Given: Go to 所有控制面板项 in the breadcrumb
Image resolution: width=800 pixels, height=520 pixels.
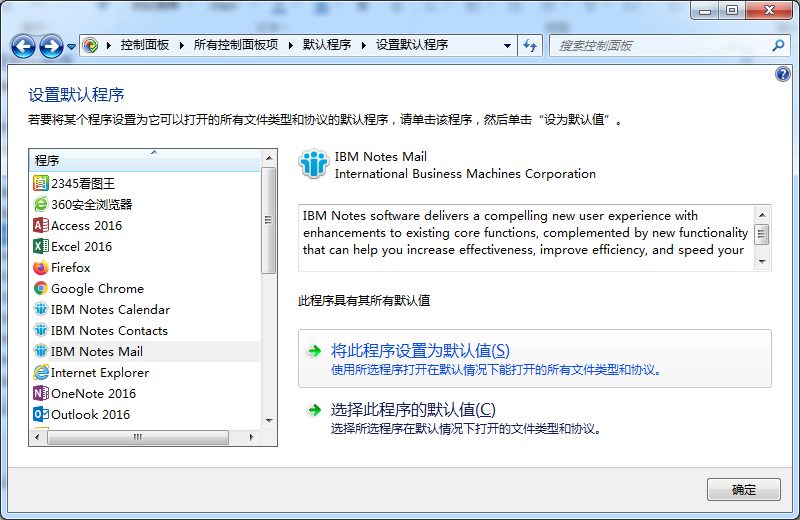Looking at the screenshot, I should click(236, 45).
